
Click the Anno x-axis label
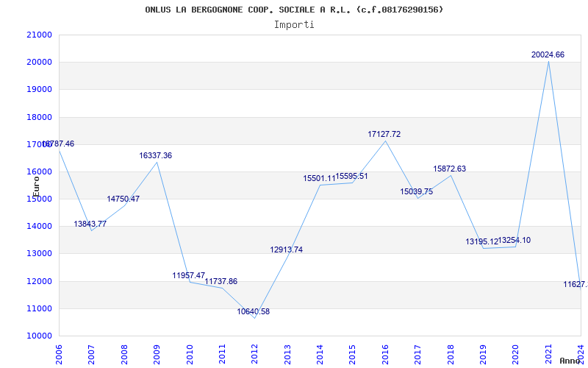coord(570,361)
